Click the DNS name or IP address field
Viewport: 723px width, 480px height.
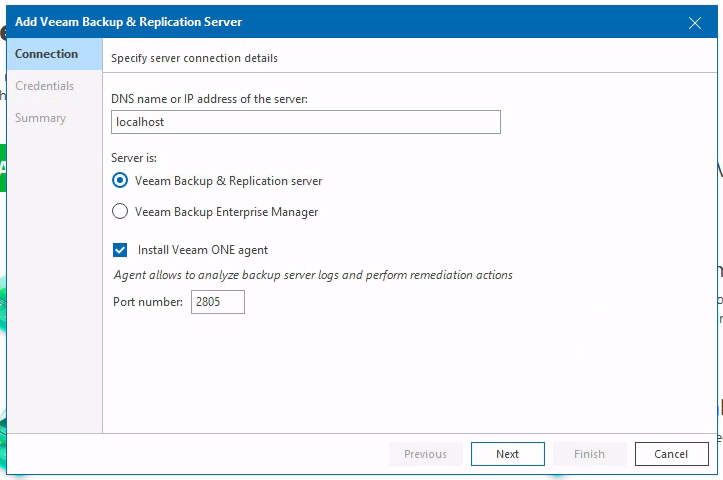tap(306, 122)
